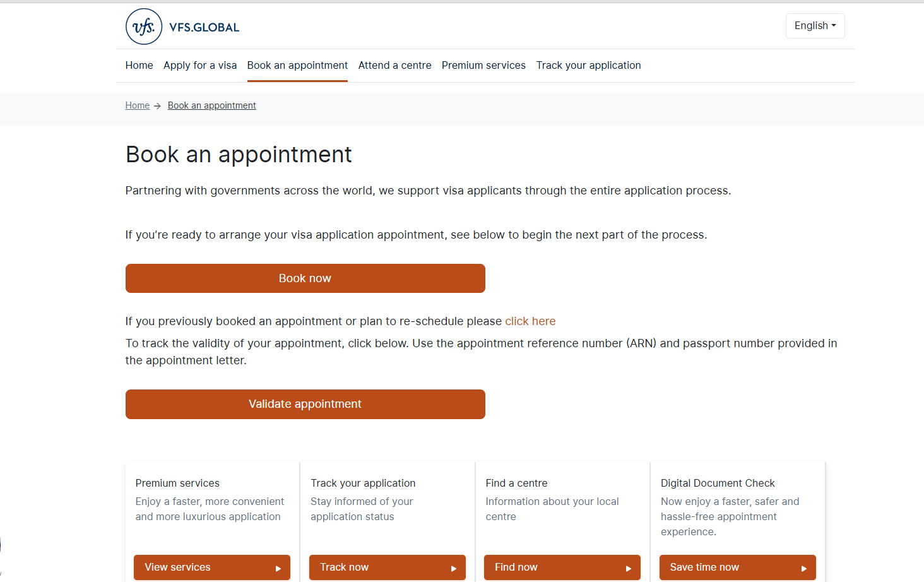Open the Attend a centre menu
Viewport: 924px width, 582px height.
(x=394, y=65)
